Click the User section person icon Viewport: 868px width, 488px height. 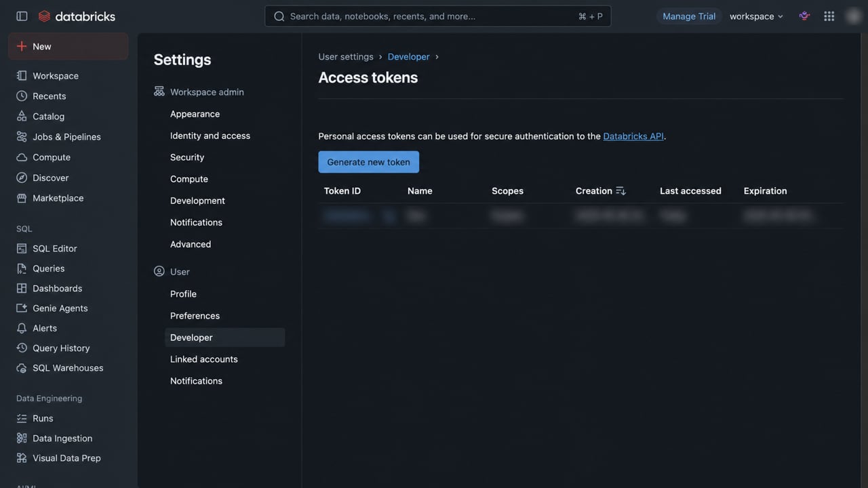click(159, 271)
